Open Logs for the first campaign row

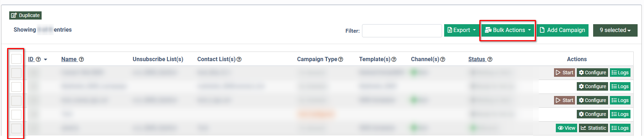click(620, 73)
